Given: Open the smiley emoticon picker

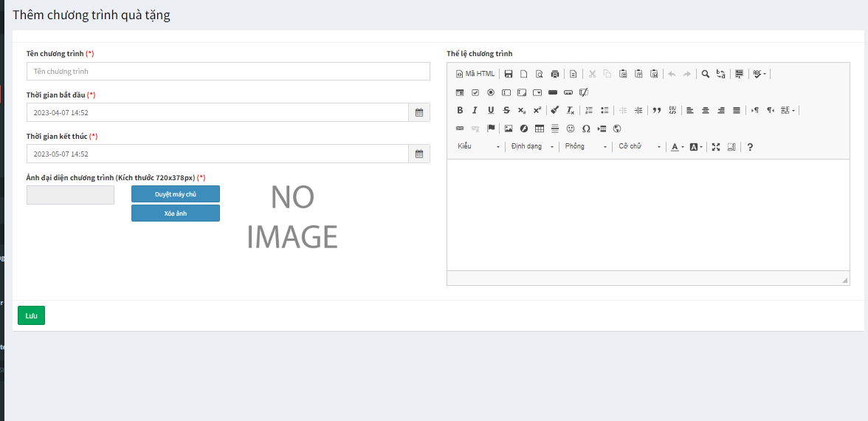Looking at the screenshot, I should coord(571,129).
